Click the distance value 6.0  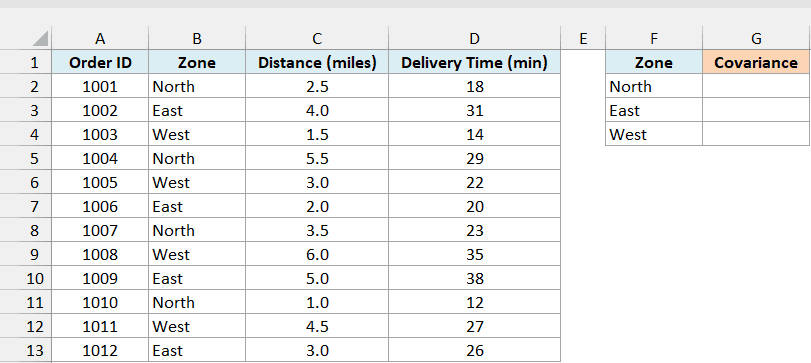click(317, 254)
